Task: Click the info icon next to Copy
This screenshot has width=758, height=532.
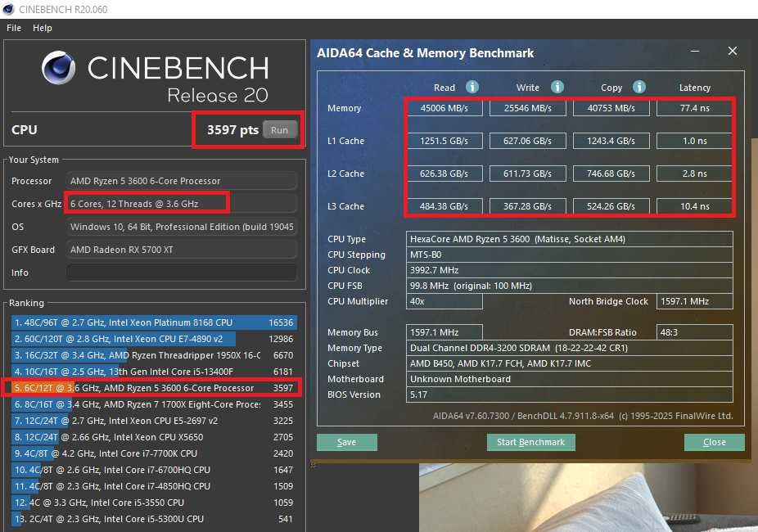Action: pos(639,87)
